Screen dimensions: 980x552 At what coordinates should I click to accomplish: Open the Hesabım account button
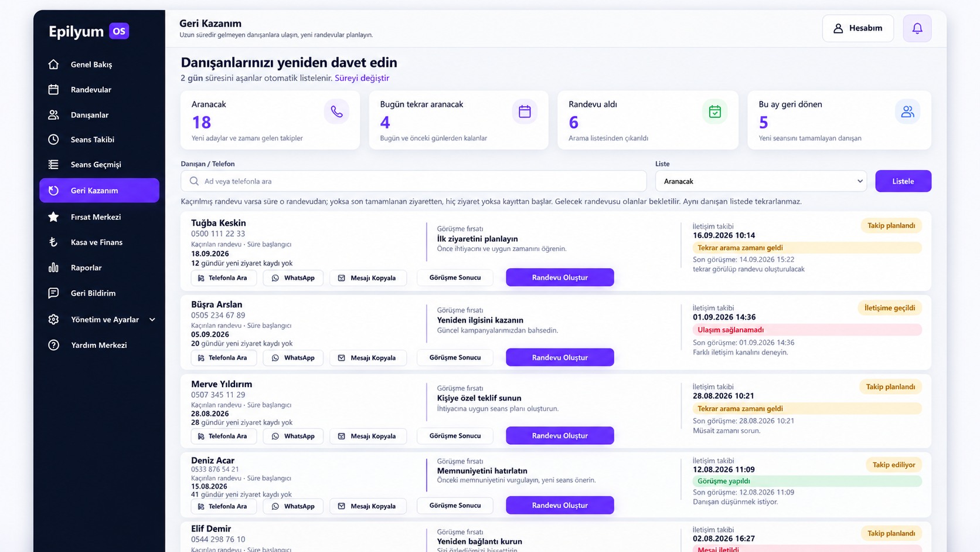coord(858,28)
